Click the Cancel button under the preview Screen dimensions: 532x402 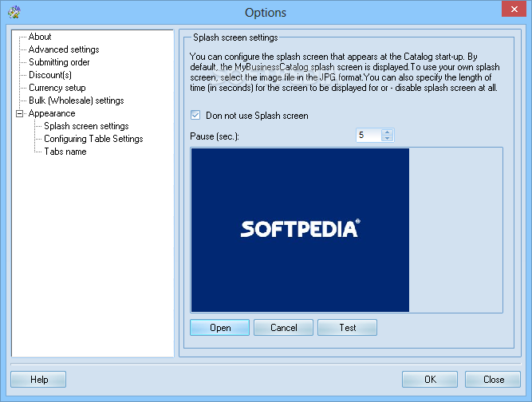283,328
